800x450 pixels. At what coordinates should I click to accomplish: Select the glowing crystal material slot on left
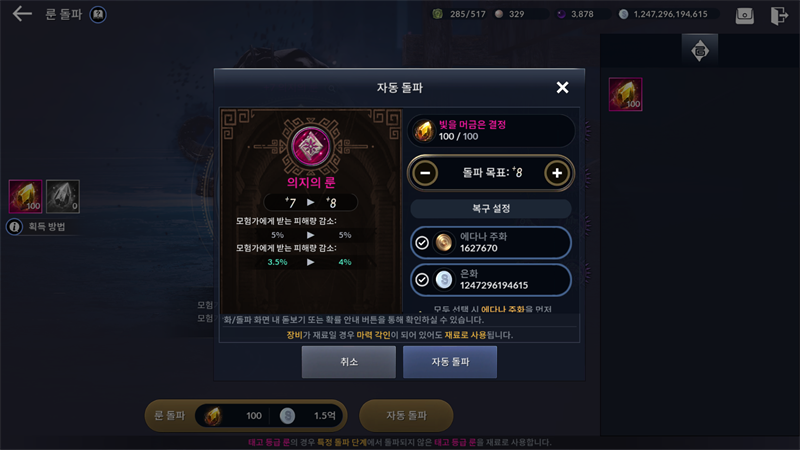pos(25,196)
